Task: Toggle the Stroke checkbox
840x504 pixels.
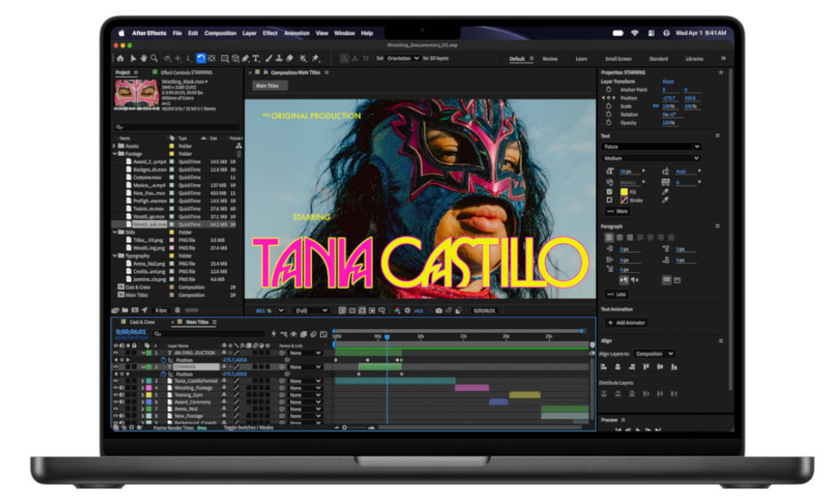Action: [x=608, y=200]
